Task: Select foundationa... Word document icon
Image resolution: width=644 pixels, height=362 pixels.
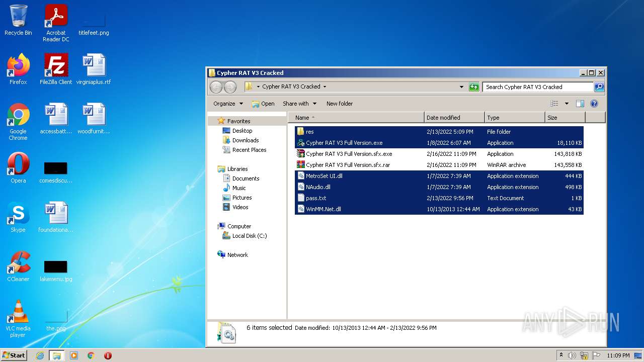Action: point(56,217)
